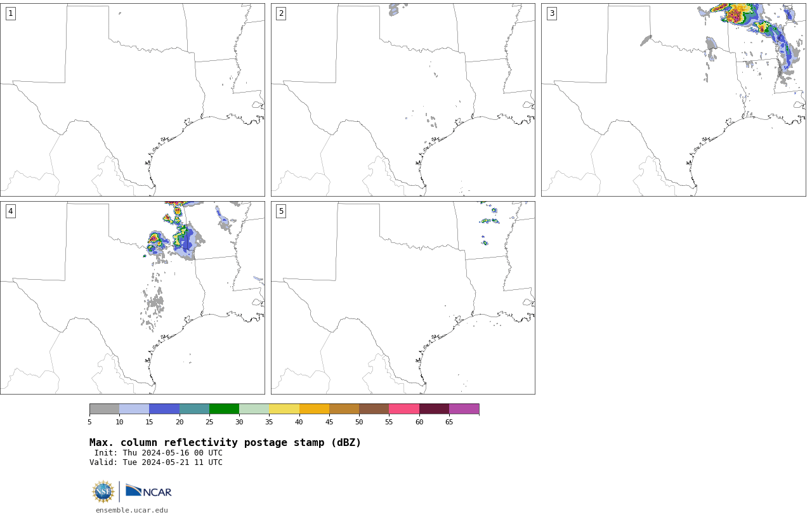Open postage stamp map panel 5
Screen dimensions: 812x517
tap(403, 298)
